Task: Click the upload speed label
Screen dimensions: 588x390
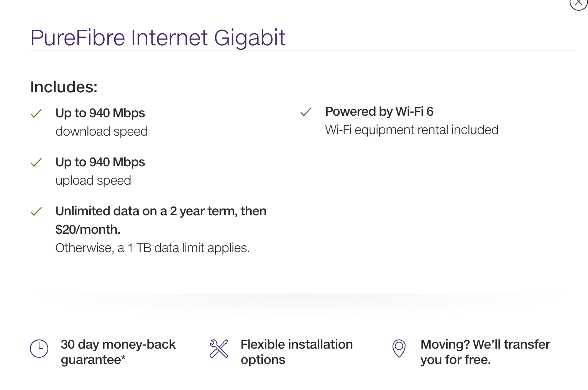Action: tap(94, 180)
